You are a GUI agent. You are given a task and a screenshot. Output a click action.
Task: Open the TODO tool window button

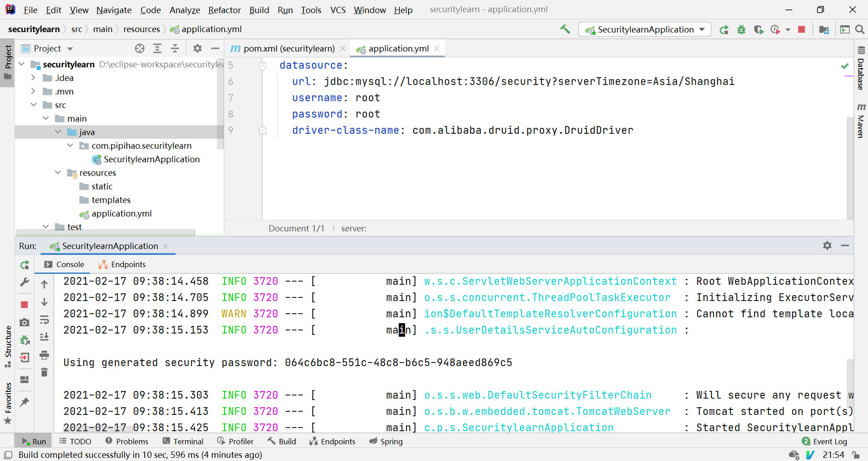(x=75, y=442)
